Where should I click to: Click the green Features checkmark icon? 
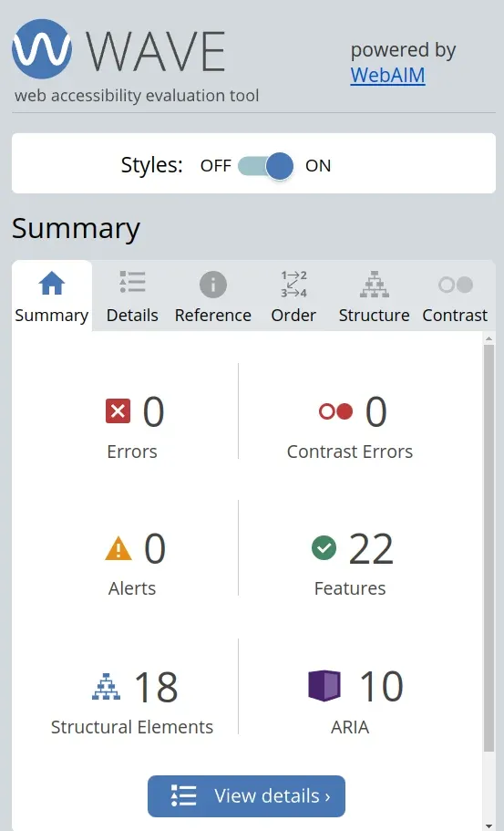pyautogui.click(x=324, y=547)
